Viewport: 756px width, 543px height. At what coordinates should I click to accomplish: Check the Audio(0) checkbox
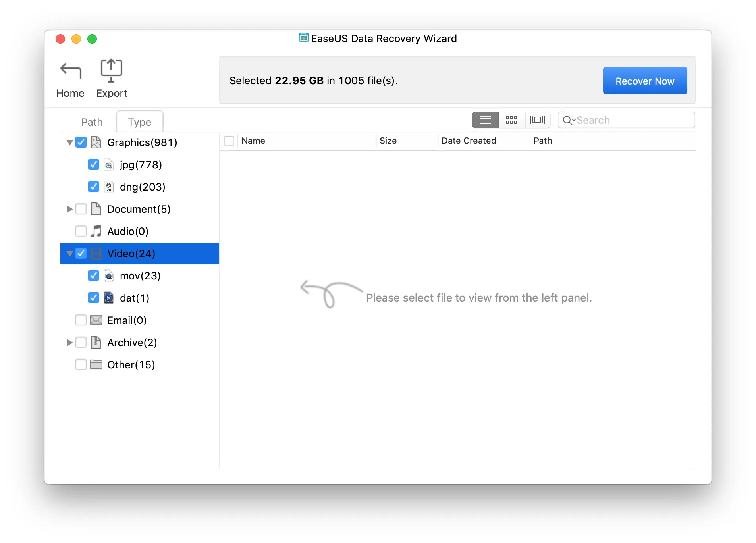click(x=81, y=231)
